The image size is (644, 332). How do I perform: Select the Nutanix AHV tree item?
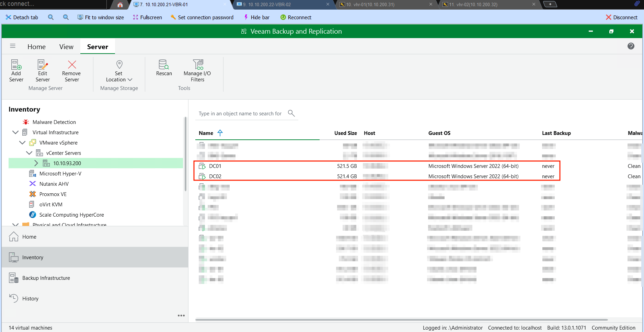coord(54,184)
